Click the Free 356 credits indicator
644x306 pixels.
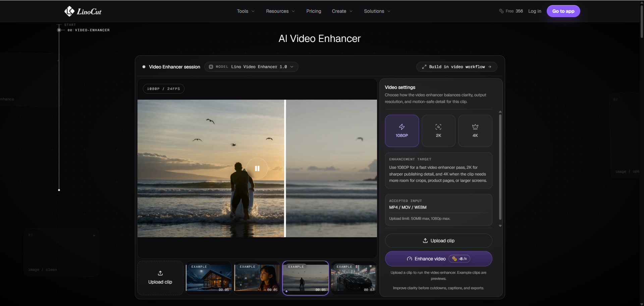coord(511,11)
